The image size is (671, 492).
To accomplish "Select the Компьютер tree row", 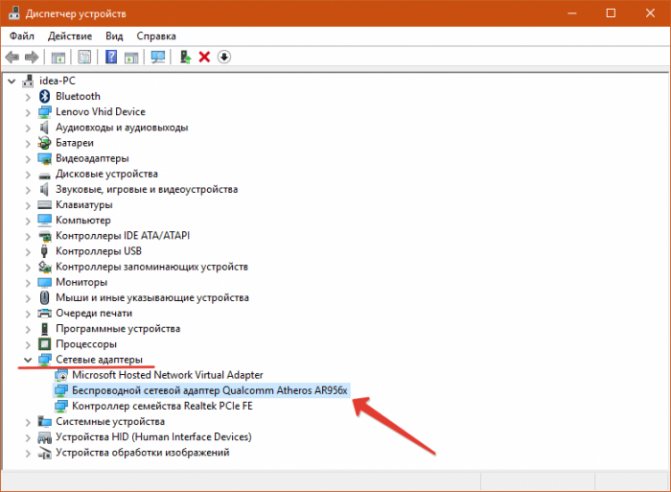I will pos(83,220).
